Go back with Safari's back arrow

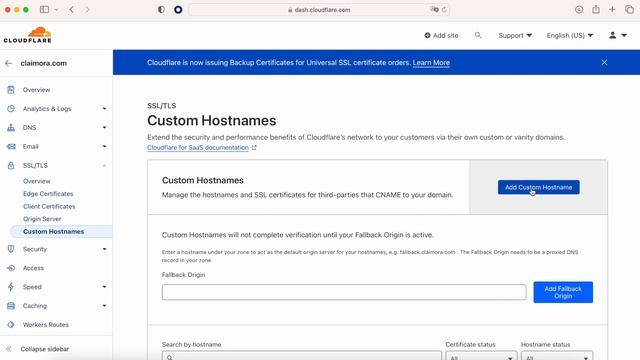[x=71, y=9]
